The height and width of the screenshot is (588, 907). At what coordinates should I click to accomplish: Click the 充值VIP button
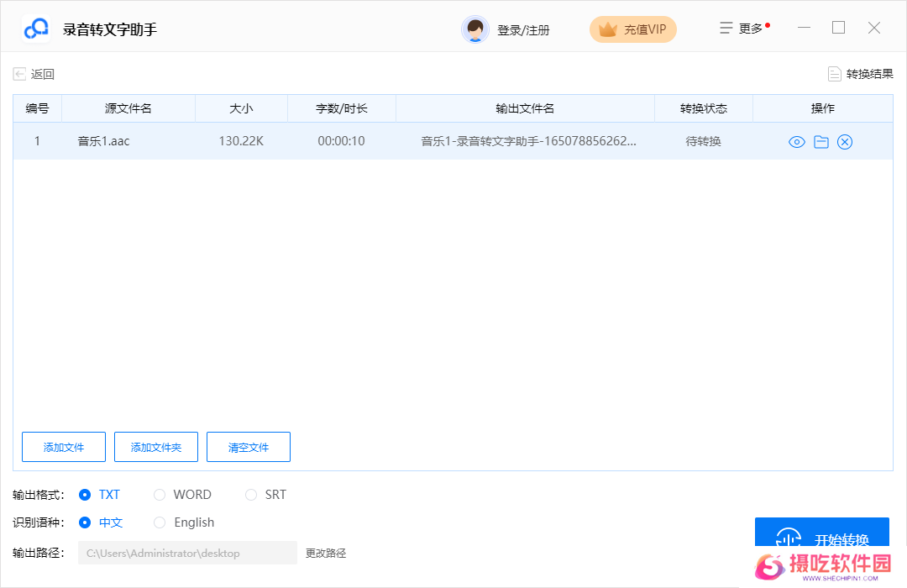point(633,29)
